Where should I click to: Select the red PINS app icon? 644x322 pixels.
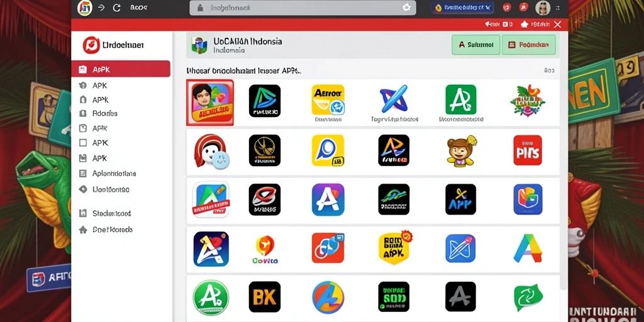pyautogui.click(x=528, y=150)
